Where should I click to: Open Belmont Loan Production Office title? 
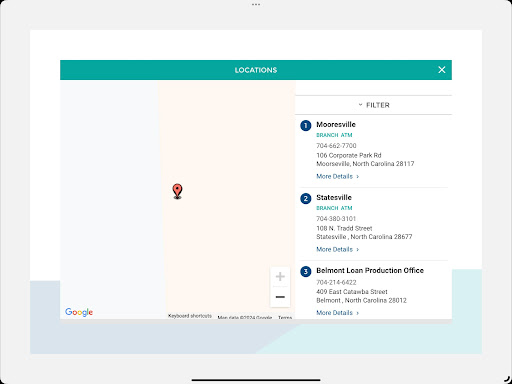370,270
